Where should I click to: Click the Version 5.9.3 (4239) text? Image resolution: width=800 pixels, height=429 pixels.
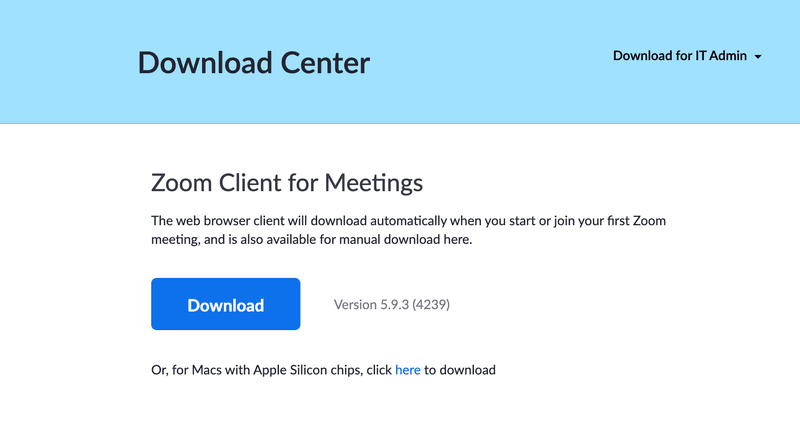(x=392, y=305)
